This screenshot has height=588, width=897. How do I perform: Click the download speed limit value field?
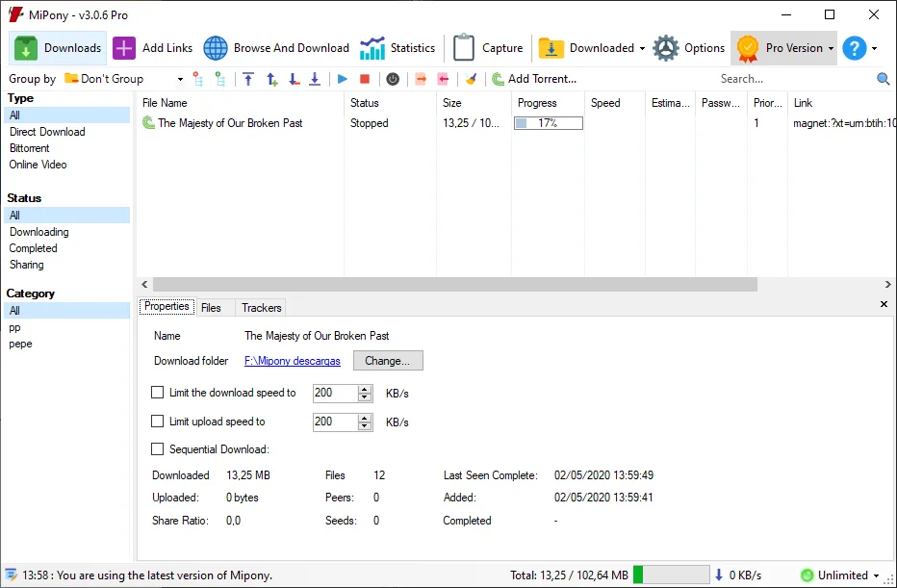tap(335, 393)
